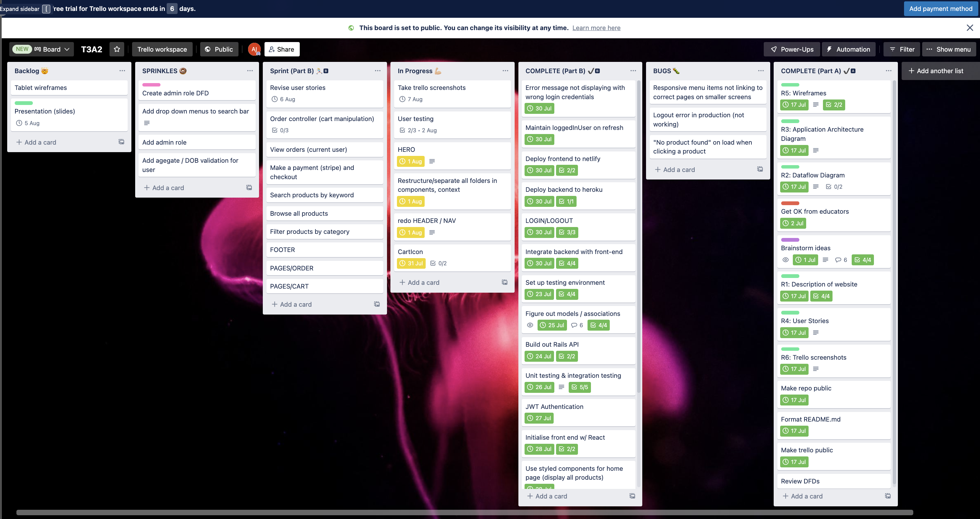Open In Progress list actions menu
980x519 pixels.
tap(505, 71)
